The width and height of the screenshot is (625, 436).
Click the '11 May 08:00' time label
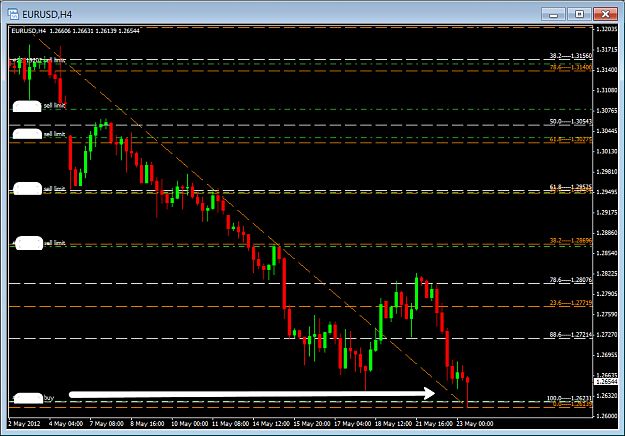pyautogui.click(x=230, y=424)
